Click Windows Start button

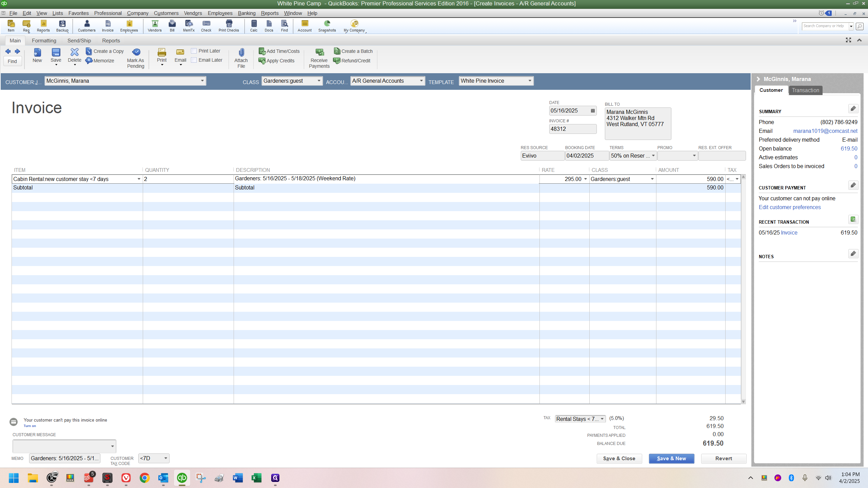pos(14,478)
